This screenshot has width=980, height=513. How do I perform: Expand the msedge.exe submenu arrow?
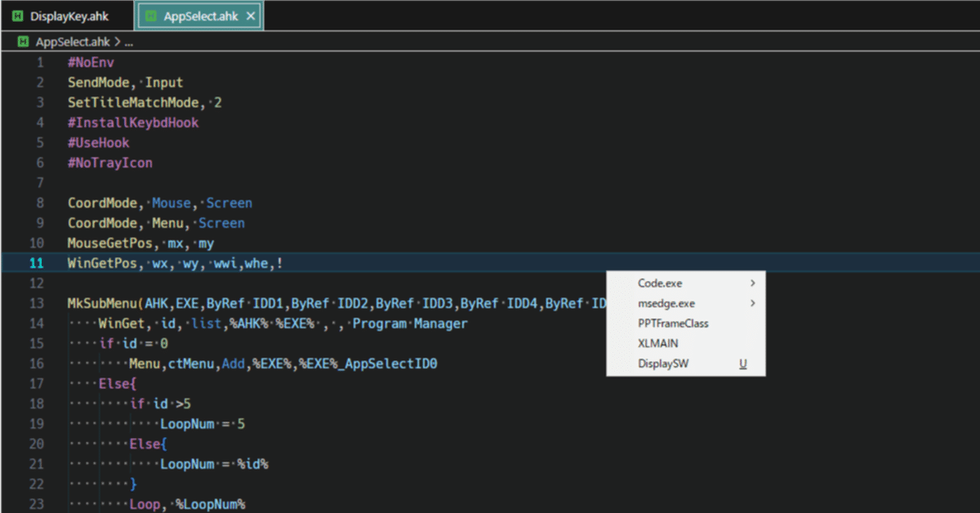[x=752, y=304]
